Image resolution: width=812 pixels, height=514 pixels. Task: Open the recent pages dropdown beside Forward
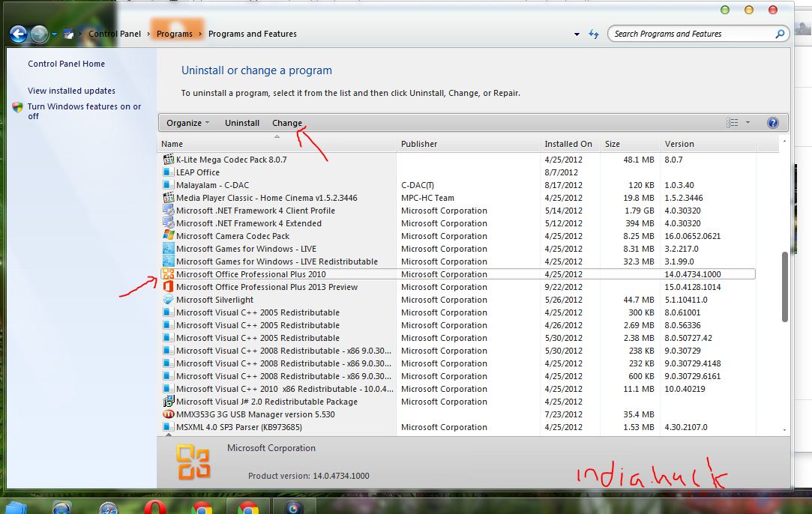[54, 34]
